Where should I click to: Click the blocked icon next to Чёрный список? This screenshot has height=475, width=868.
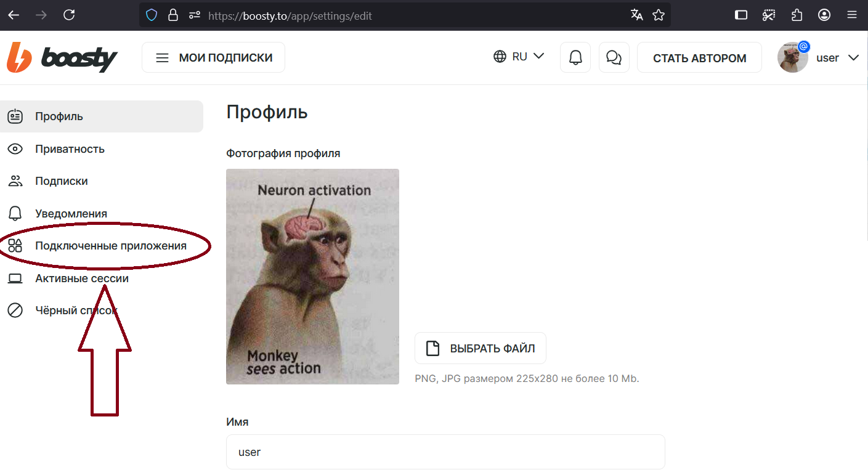pyautogui.click(x=15, y=311)
